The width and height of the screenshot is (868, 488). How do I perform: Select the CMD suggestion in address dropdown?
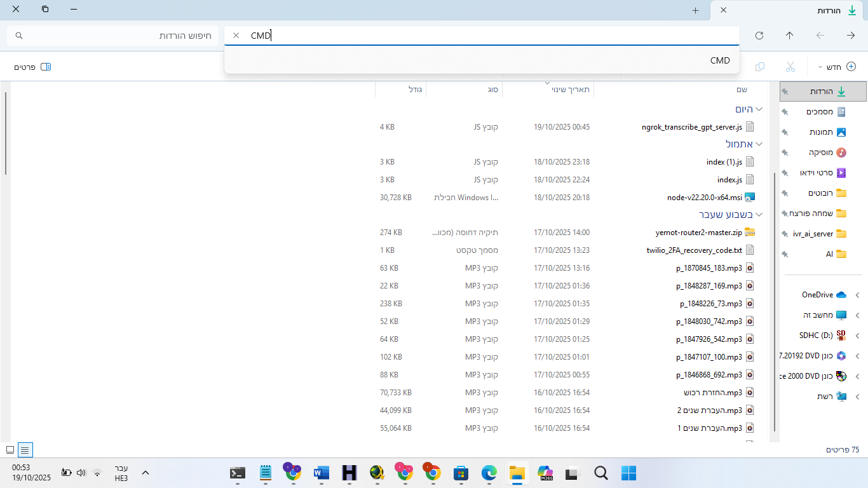coord(719,60)
